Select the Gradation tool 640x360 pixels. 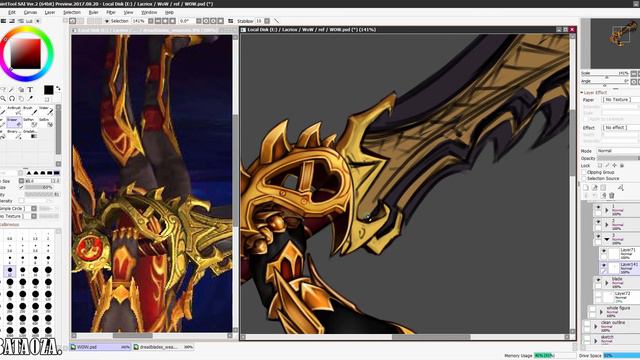point(30,134)
